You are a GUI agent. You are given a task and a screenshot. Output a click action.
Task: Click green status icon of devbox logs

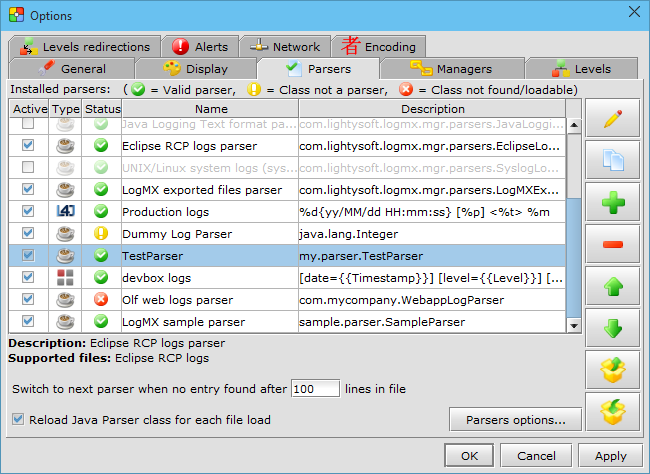101,277
